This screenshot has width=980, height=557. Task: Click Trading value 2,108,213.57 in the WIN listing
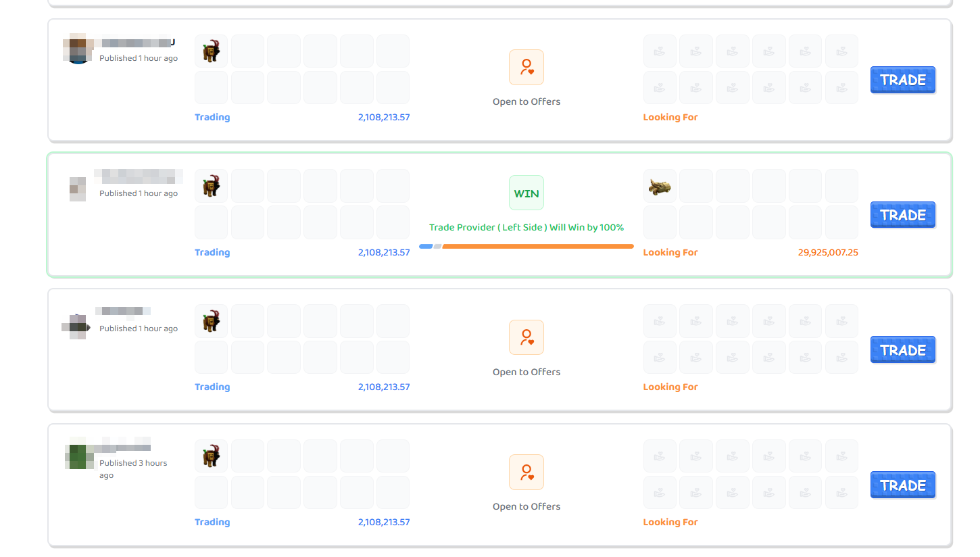pos(384,252)
